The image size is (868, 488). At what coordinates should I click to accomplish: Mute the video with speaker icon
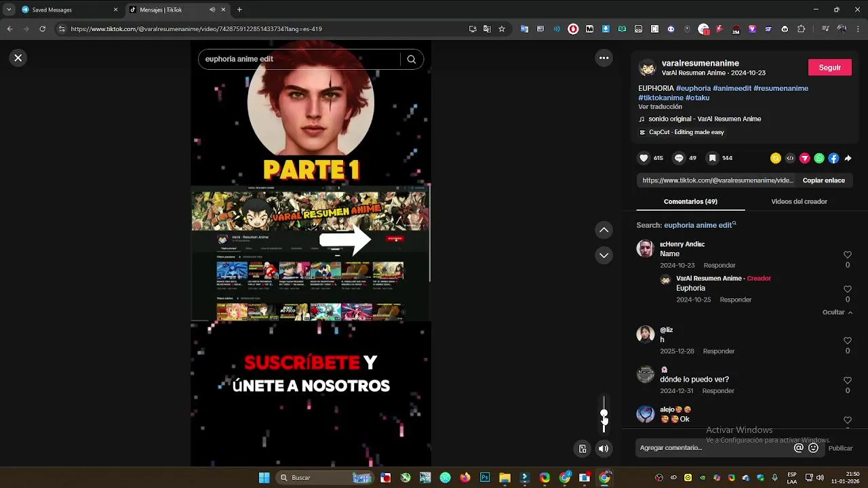(604, 449)
